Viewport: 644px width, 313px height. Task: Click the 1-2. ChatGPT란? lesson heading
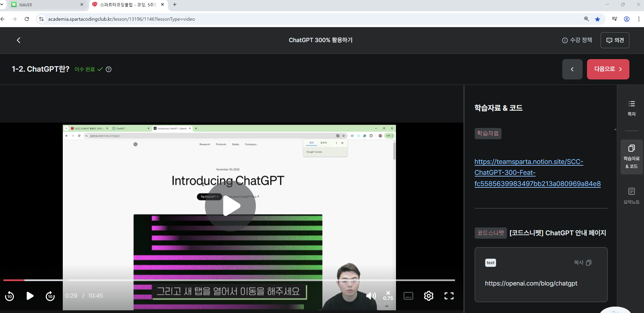[x=41, y=69]
